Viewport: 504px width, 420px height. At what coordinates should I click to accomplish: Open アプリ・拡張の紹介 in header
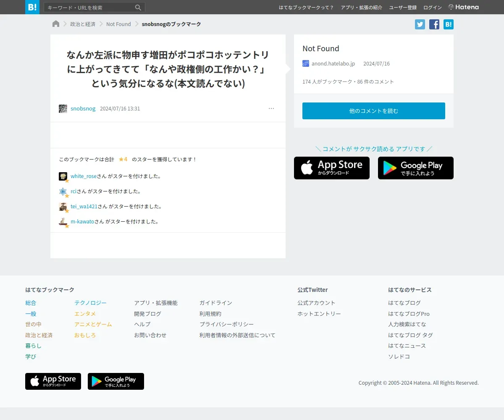click(362, 8)
